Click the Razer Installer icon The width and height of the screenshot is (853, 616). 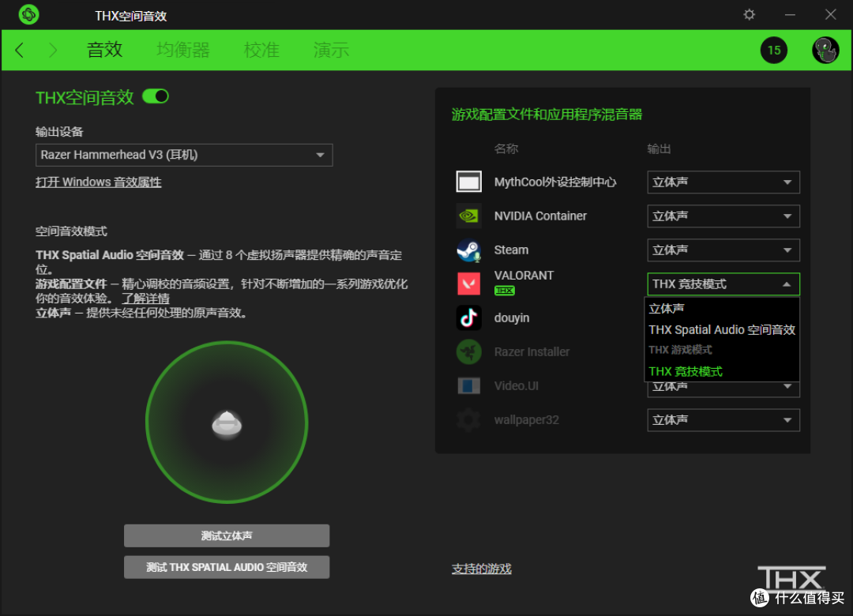pos(468,351)
